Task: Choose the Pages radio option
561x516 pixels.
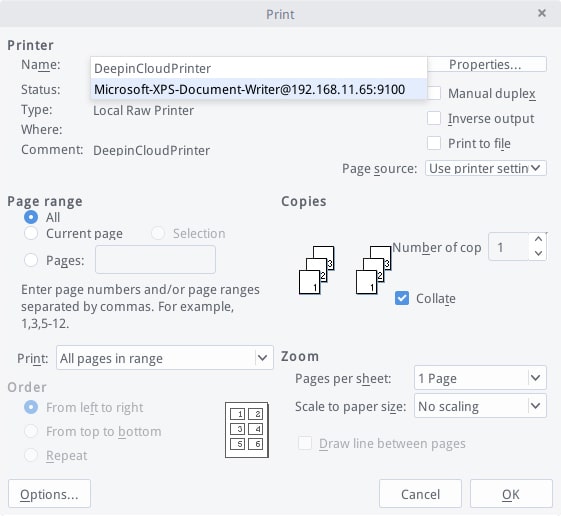Action: pyautogui.click(x=31, y=260)
